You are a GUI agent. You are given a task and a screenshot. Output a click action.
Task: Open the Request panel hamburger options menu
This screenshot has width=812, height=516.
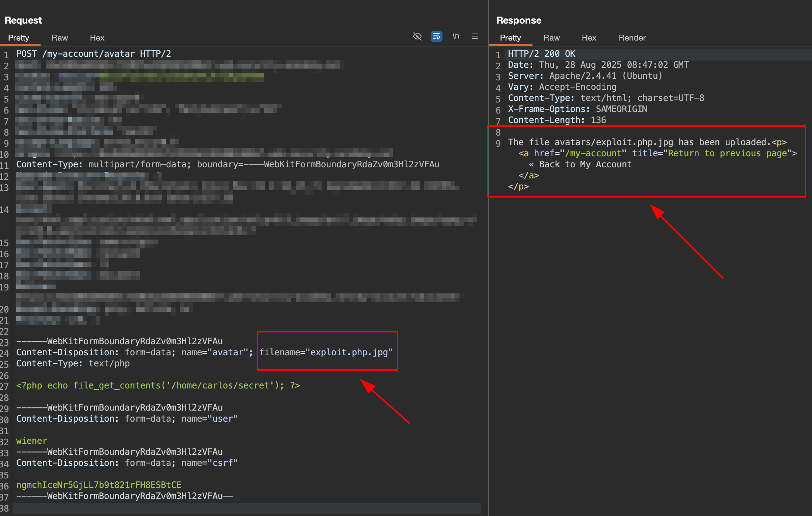475,36
